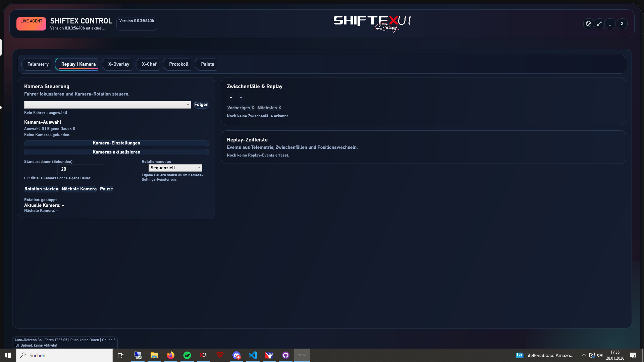Viewport: 644px width, 362px height.
Task: Click the volume icon in the system tray
Action: 600,355
